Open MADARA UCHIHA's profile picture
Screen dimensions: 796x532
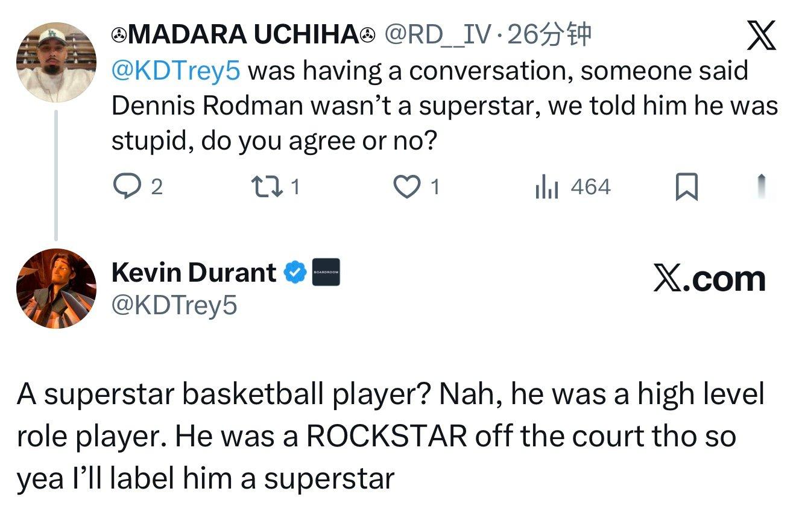(x=55, y=62)
